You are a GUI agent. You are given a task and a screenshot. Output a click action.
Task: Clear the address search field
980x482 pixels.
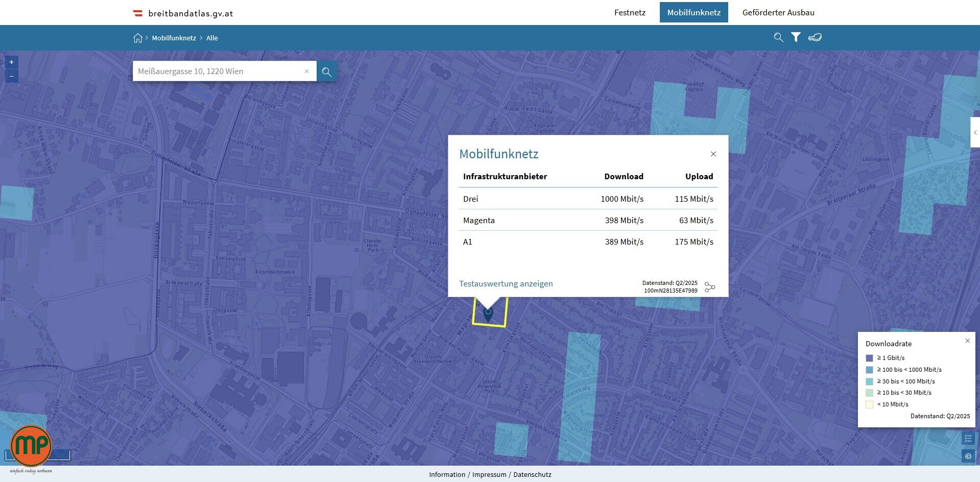coord(306,71)
